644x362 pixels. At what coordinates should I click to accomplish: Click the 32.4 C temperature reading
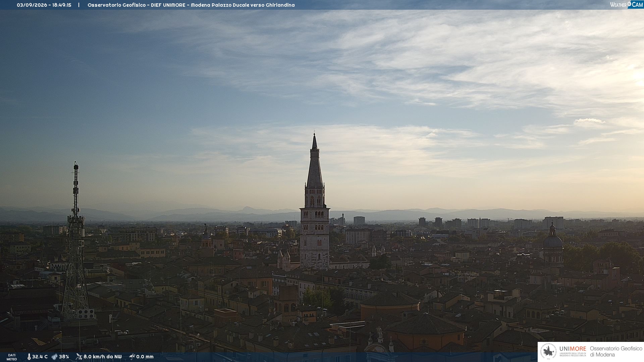pyautogui.click(x=40, y=357)
